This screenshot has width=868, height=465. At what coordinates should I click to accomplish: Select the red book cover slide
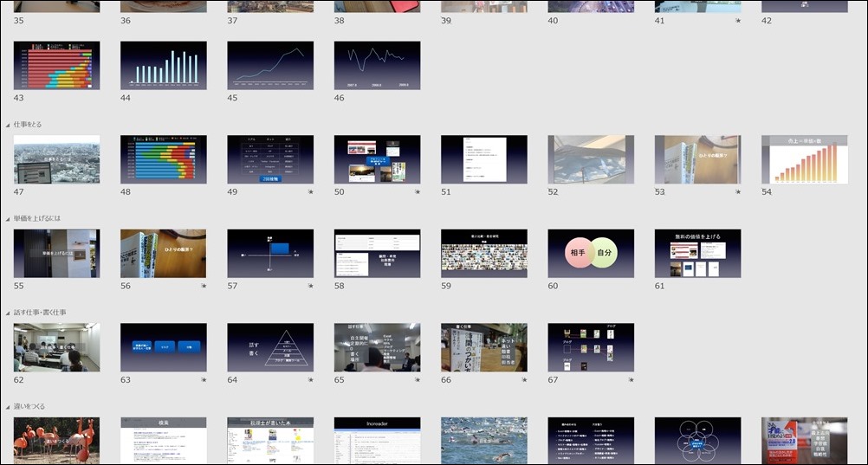coord(805,441)
